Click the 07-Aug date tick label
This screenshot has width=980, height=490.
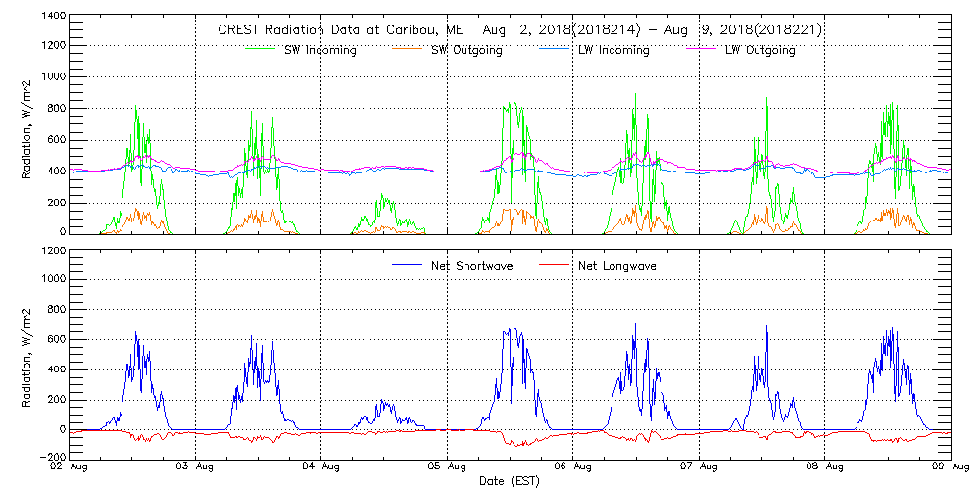(699, 467)
